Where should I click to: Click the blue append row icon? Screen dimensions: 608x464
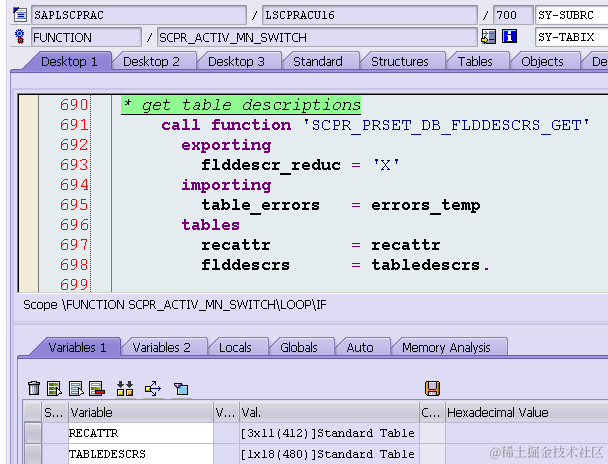pyautogui.click(x=76, y=388)
